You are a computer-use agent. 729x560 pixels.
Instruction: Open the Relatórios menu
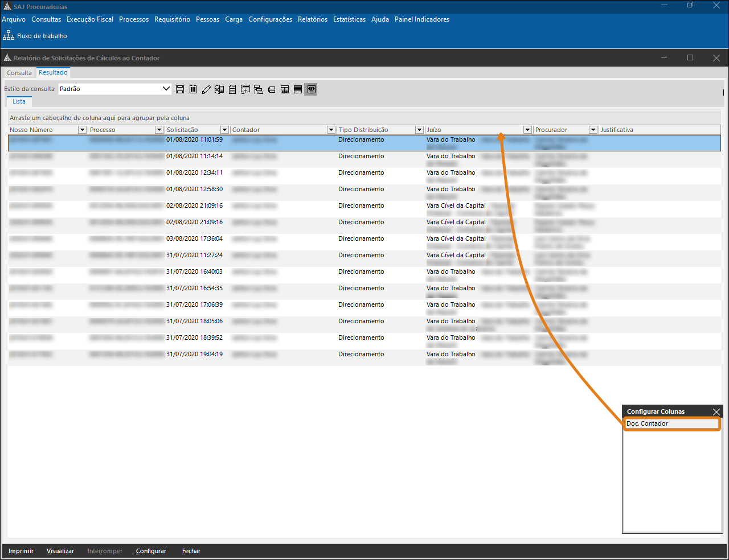click(313, 19)
